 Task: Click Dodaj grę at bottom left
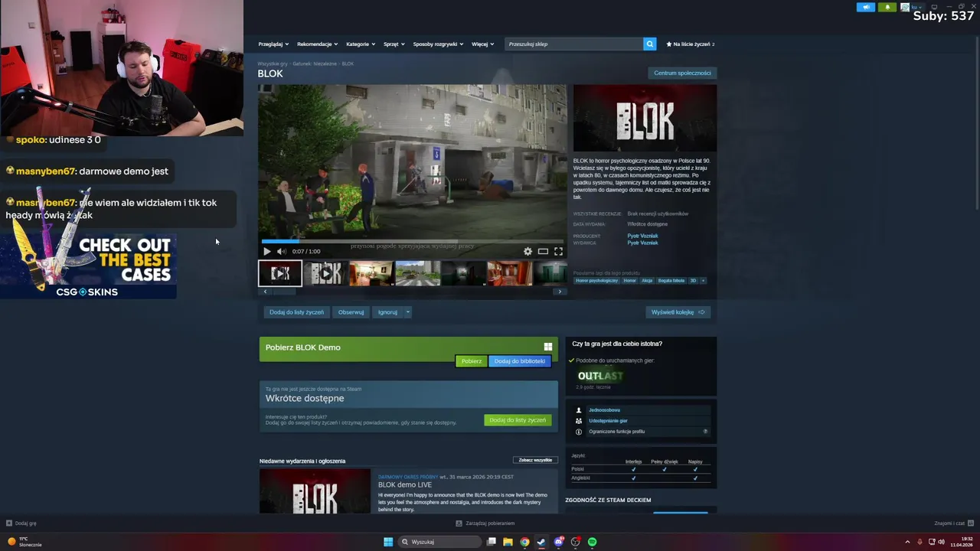pyautogui.click(x=21, y=523)
